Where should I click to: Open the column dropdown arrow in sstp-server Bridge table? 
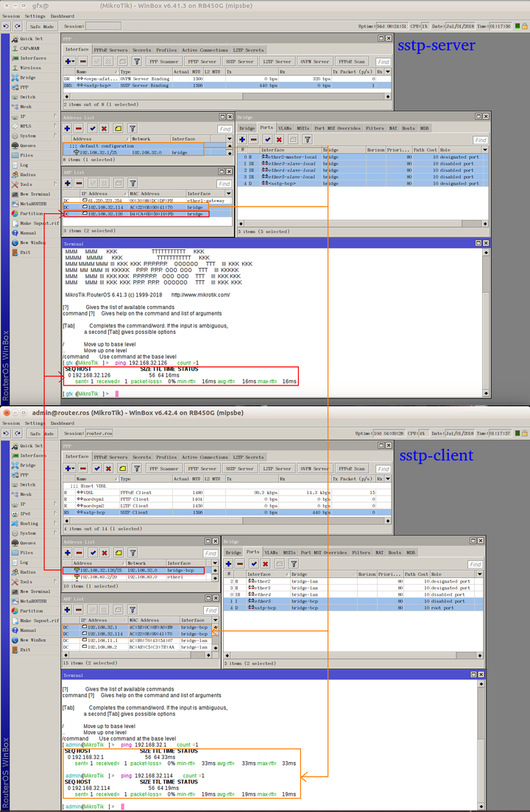485,149
